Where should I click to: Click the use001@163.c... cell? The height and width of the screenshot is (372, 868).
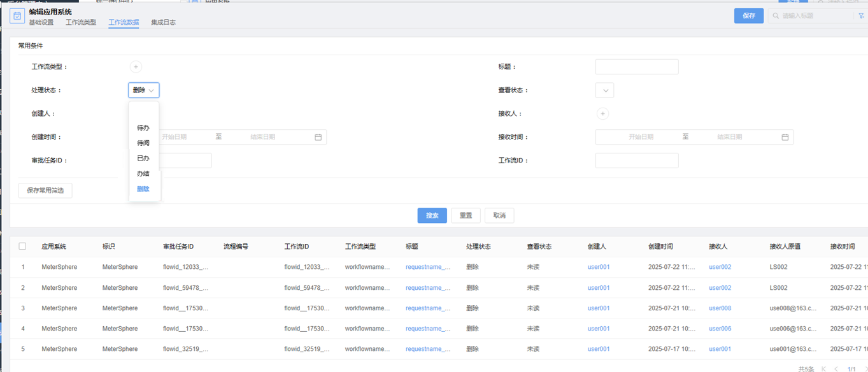click(793, 349)
